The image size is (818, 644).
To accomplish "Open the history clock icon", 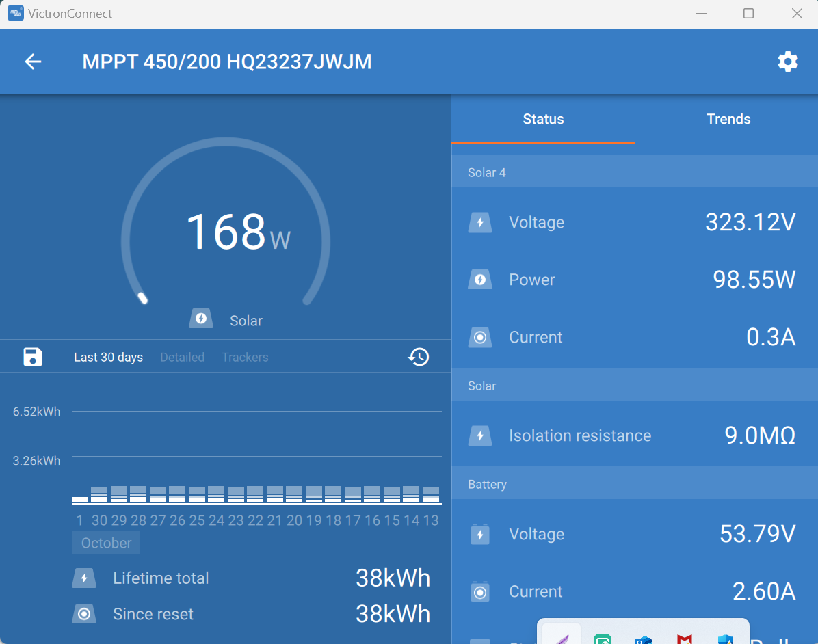I will (419, 357).
